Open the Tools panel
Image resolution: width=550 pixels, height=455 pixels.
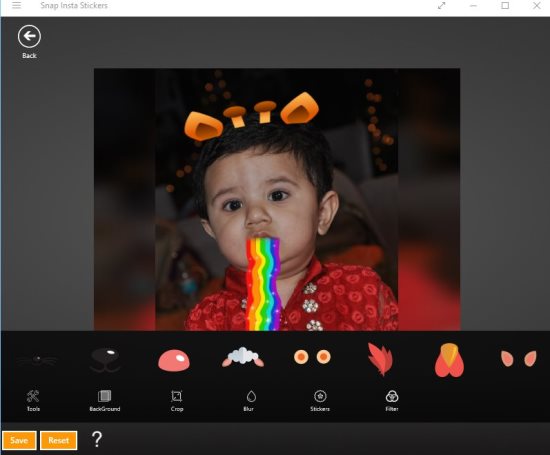coord(33,401)
